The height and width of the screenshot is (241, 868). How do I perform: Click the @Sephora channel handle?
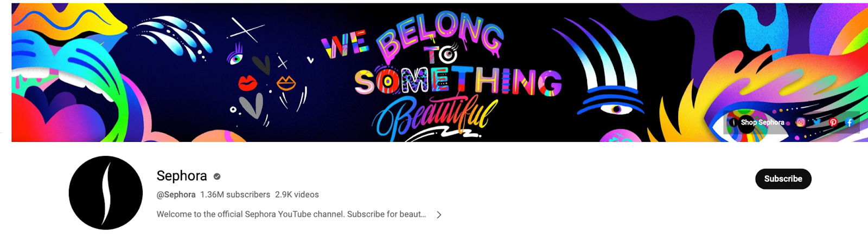[176, 194]
